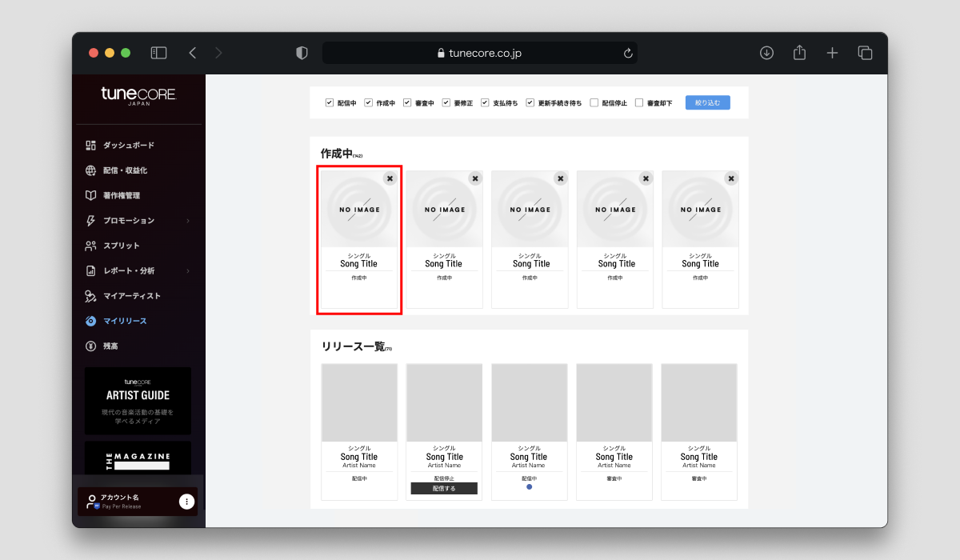Viewport: 960px width, 560px height.
Task: Expand the プロモーション submenu chevron
Action: point(188,221)
